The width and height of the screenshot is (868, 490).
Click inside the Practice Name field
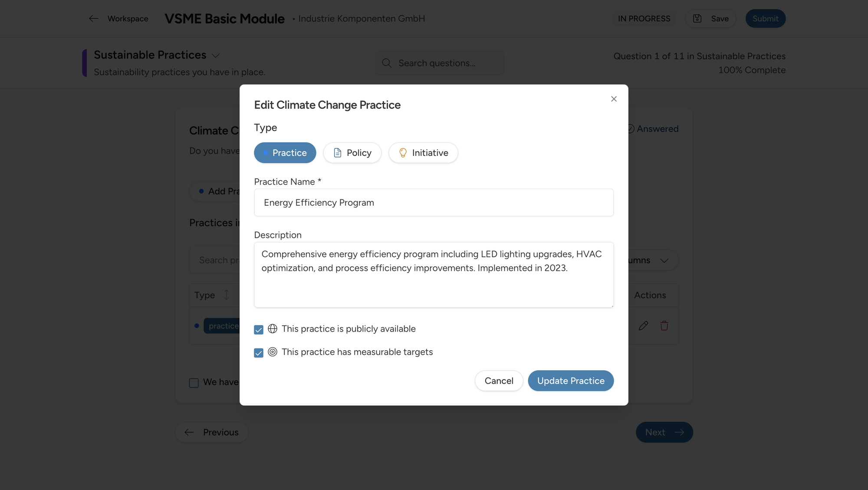434,202
